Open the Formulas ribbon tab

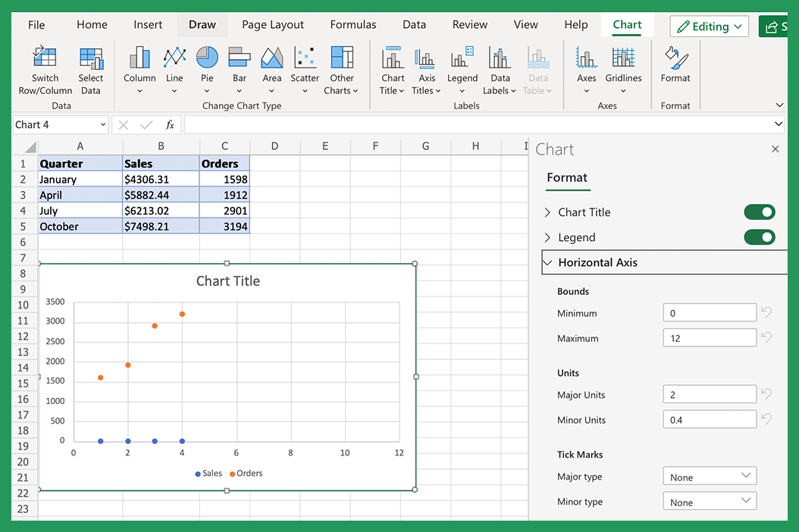click(x=352, y=24)
